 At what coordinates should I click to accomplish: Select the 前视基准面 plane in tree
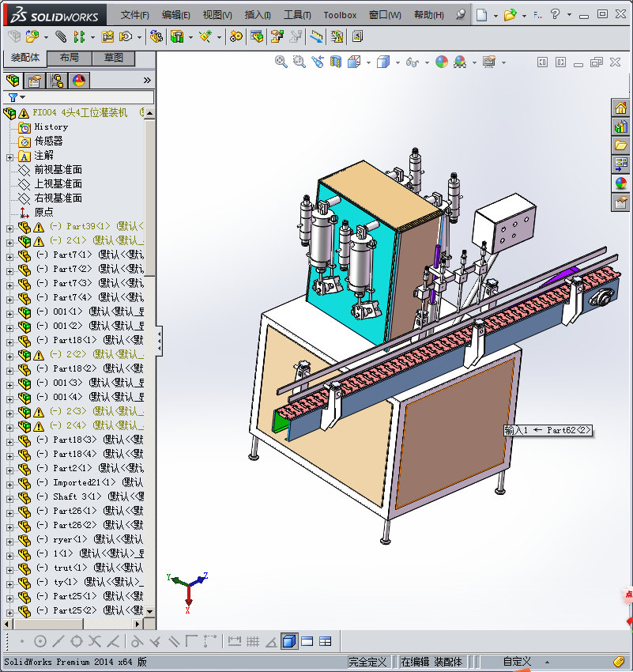(58, 170)
